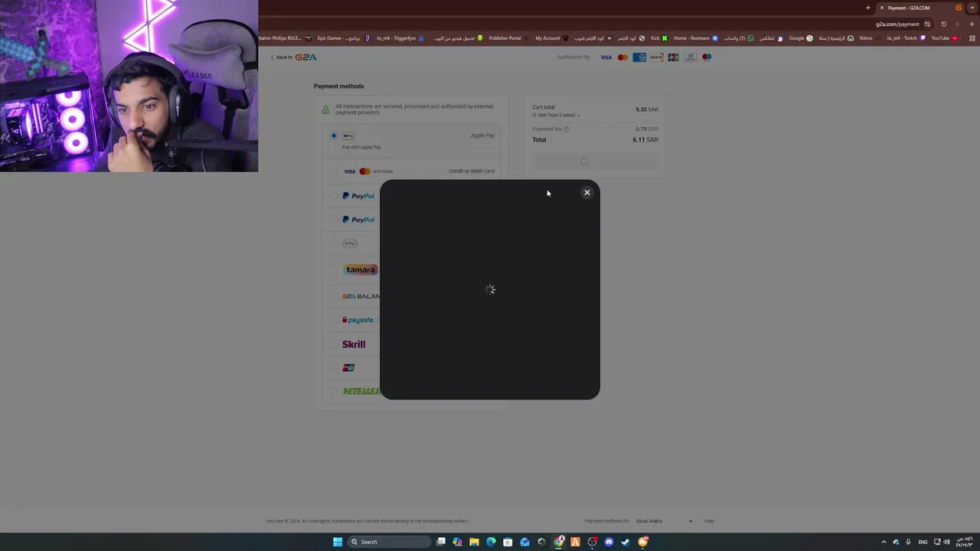The width and height of the screenshot is (980, 551).
Task: Open the volume tray icon
Action: point(946,542)
